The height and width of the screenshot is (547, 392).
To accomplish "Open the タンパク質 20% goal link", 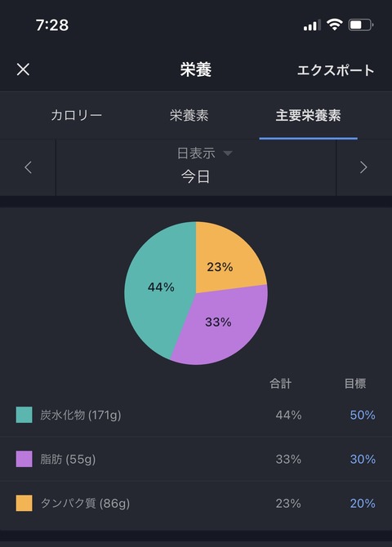I will tap(363, 504).
